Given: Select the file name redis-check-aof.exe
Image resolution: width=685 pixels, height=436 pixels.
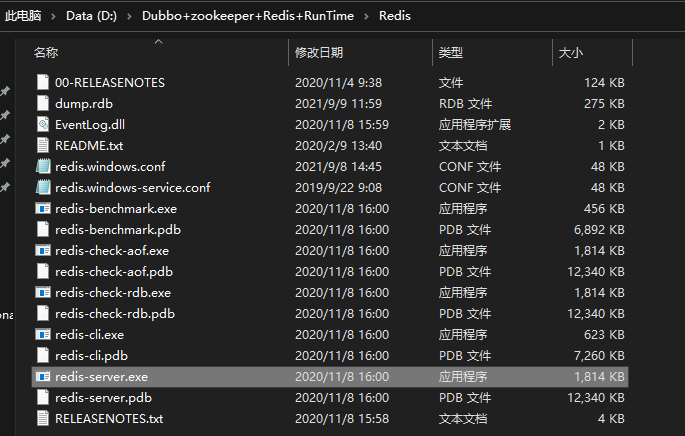Looking at the screenshot, I should click(x=112, y=251).
